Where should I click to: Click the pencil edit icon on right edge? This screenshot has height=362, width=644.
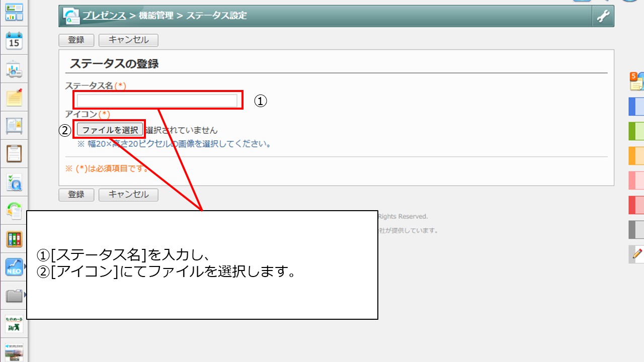coord(636,253)
